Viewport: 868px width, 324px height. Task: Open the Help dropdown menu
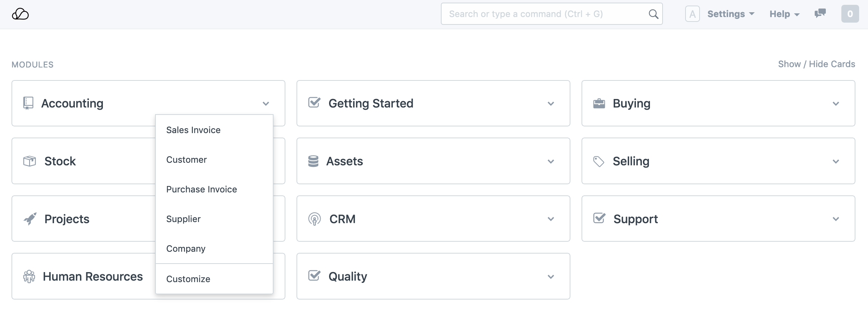click(x=784, y=14)
